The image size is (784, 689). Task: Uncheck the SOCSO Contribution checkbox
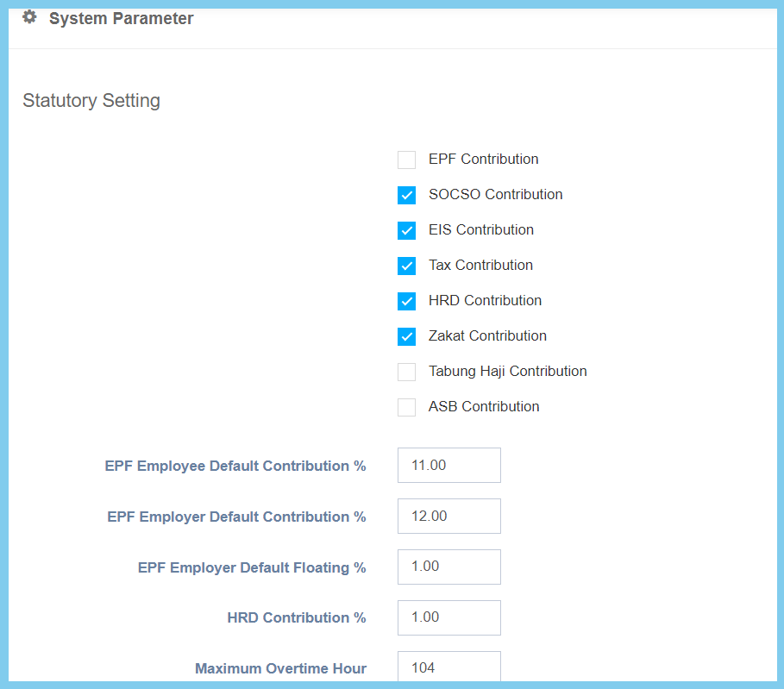[406, 195]
